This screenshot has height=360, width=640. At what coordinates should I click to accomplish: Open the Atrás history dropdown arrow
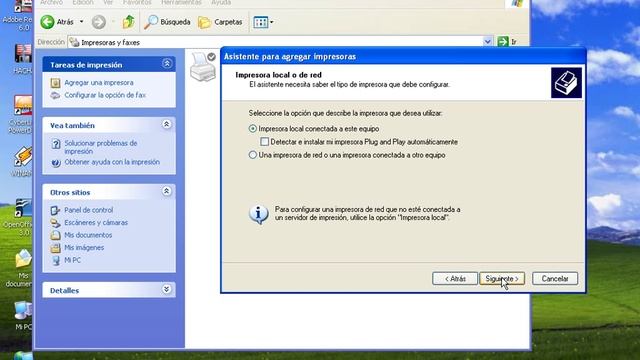(x=81, y=22)
